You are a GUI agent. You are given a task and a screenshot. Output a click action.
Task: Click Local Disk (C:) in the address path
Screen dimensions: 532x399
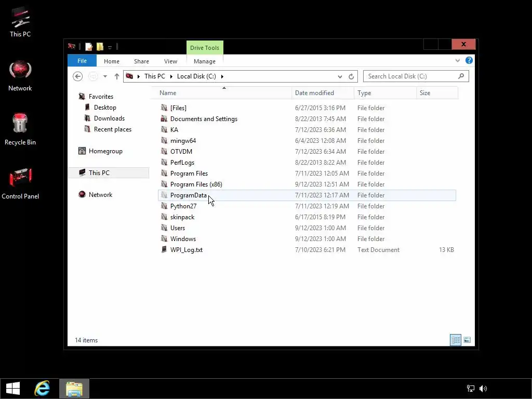pos(196,76)
